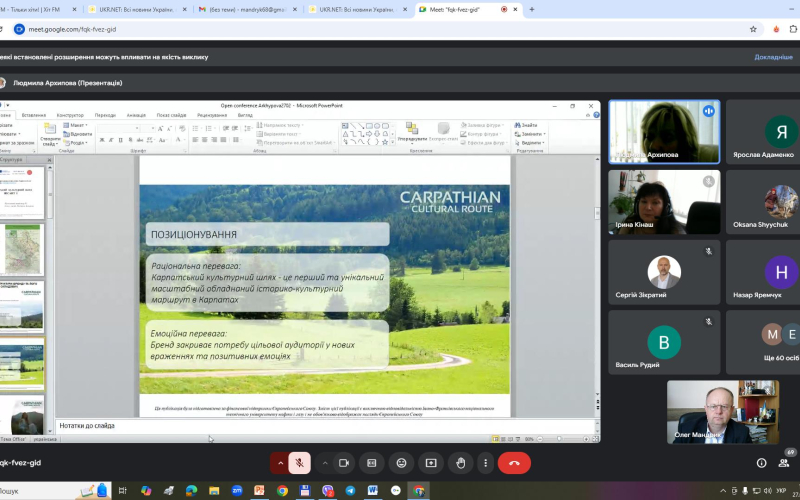Open the 'Ще 60 осіб' tile
This screenshot has width=800, height=500.
763,342
